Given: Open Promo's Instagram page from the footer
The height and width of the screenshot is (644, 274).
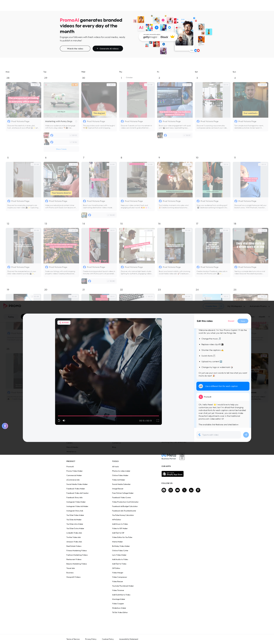Looking at the screenshot, I should coord(171,490).
